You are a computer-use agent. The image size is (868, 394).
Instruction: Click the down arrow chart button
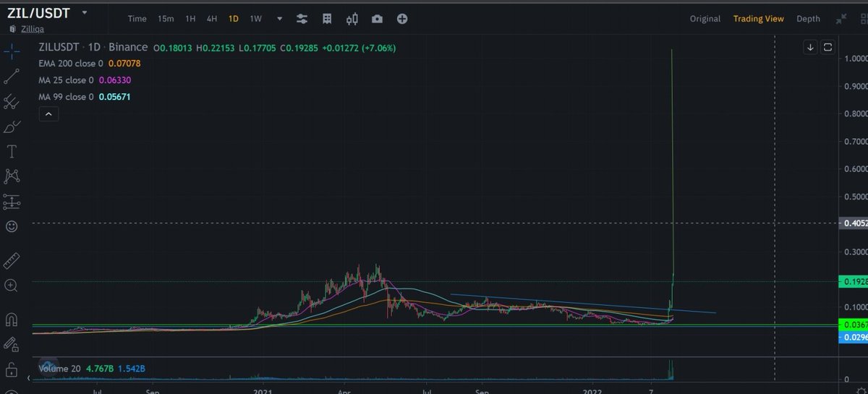tap(810, 48)
